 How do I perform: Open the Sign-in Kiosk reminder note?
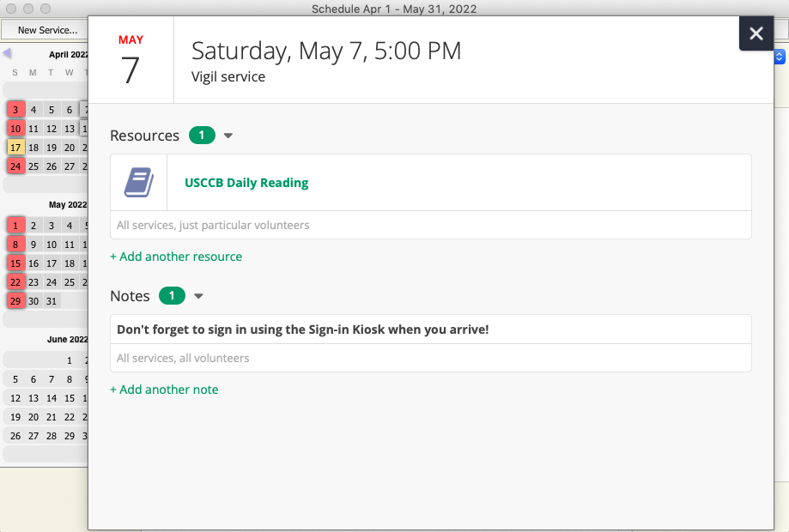pos(303,329)
